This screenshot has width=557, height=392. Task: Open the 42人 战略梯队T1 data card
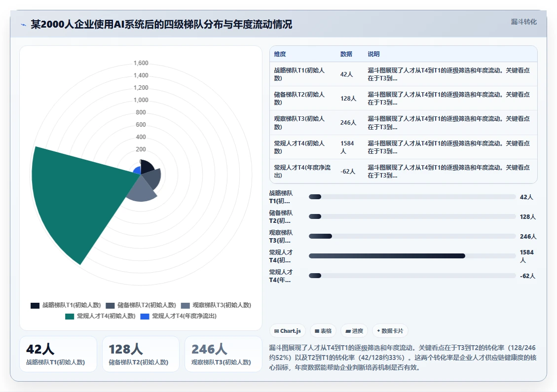coord(58,354)
